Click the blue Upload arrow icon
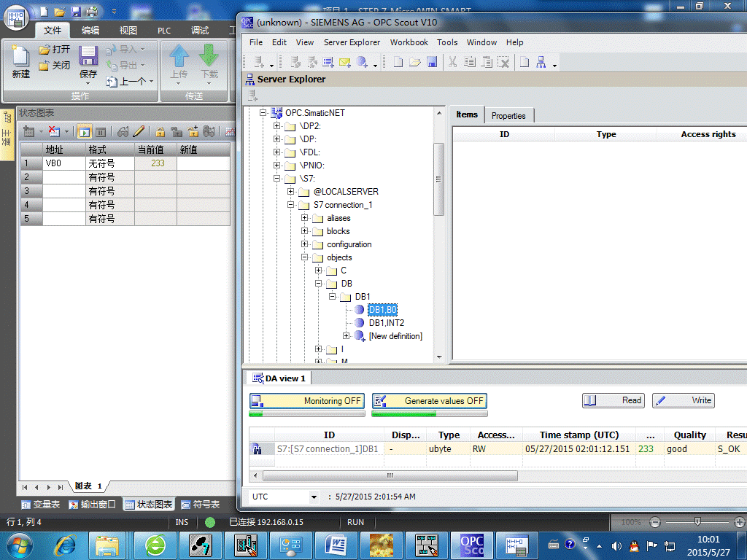 [x=179, y=55]
